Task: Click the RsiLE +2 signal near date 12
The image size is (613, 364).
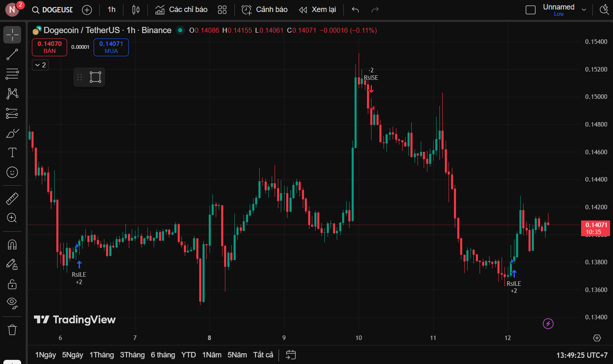Action: (x=514, y=287)
